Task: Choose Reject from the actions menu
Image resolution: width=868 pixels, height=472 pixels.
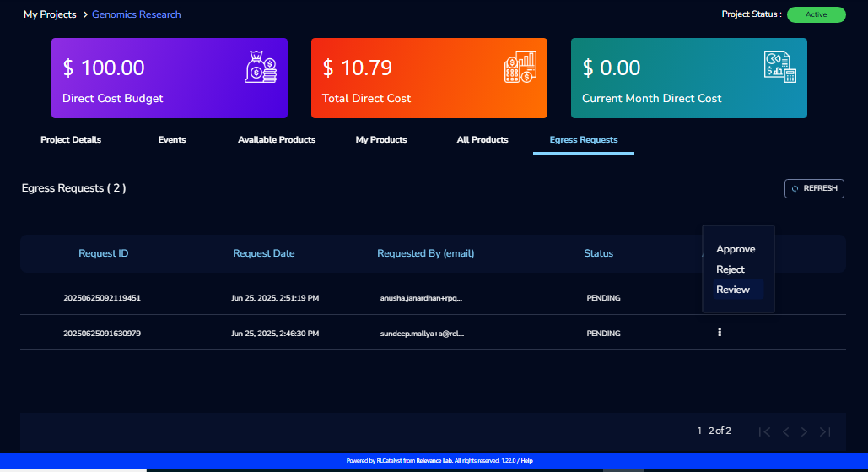Action: [731, 269]
